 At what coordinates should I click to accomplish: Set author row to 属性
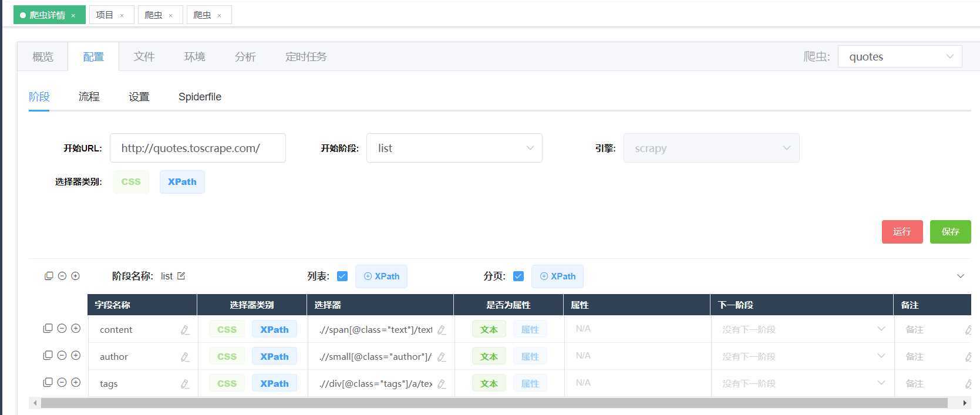pyautogui.click(x=530, y=356)
